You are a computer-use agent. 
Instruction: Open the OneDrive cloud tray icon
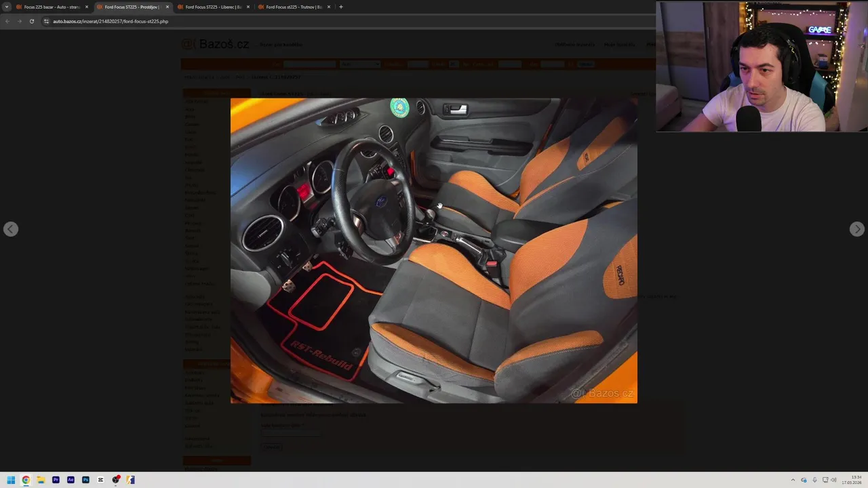click(x=804, y=480)
